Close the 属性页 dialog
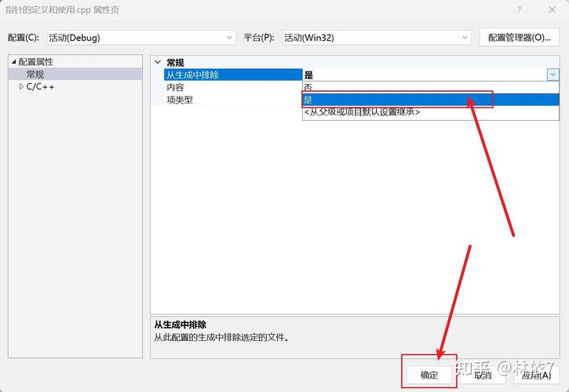Viewport: 569px width, 392px height. (x=552, y=9)
